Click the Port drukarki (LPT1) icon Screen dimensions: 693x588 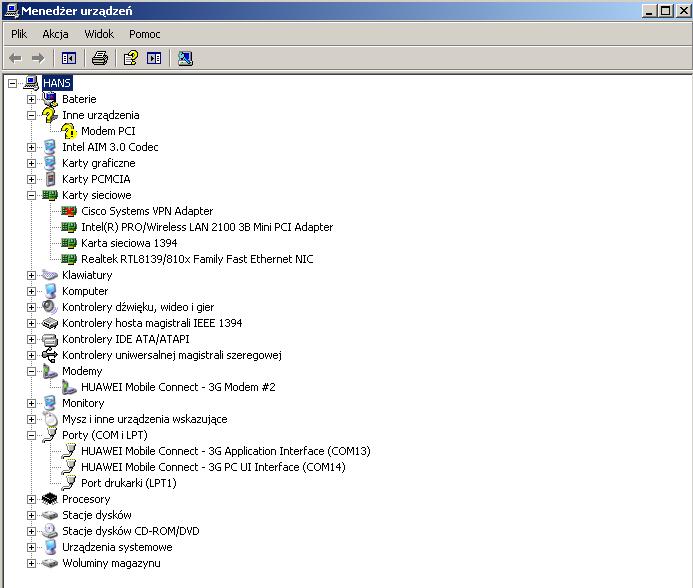(69, 483)
